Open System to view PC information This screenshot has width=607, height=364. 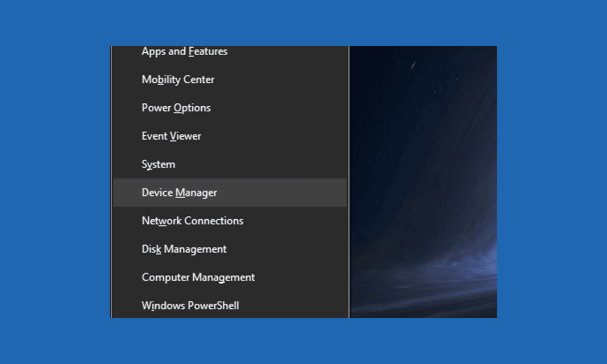click(x=158, y=164)
